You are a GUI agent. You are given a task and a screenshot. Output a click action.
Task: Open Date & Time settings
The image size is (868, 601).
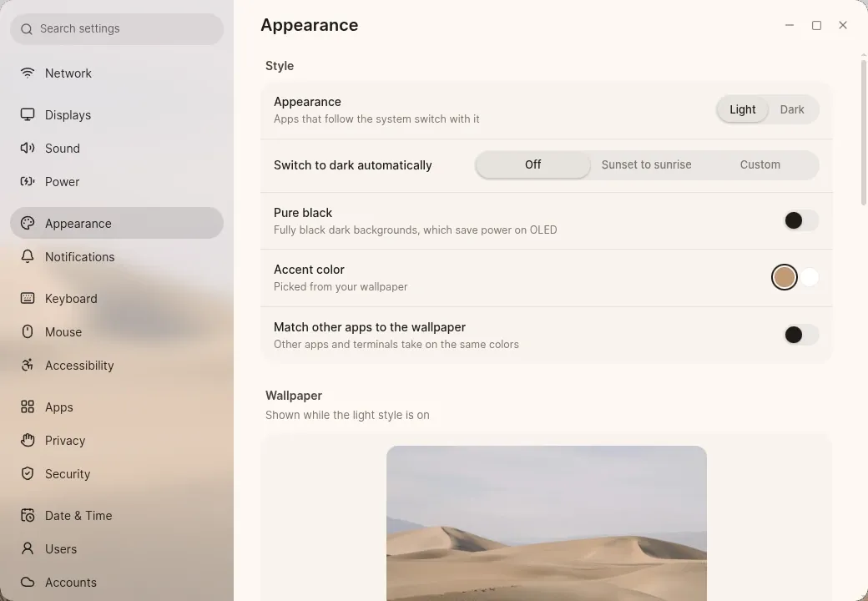[x=117, y=515]
